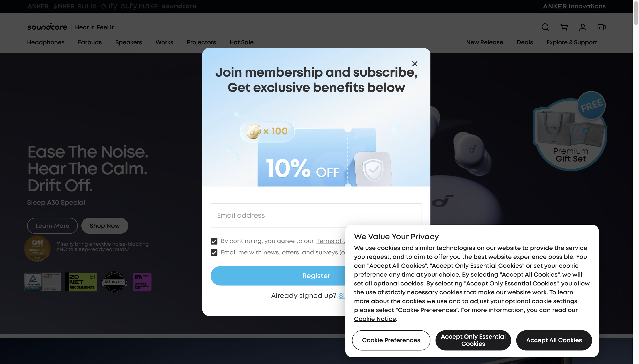Toggle the email news and offers checkbox
The image size is (639, 364).
(214, 253)
